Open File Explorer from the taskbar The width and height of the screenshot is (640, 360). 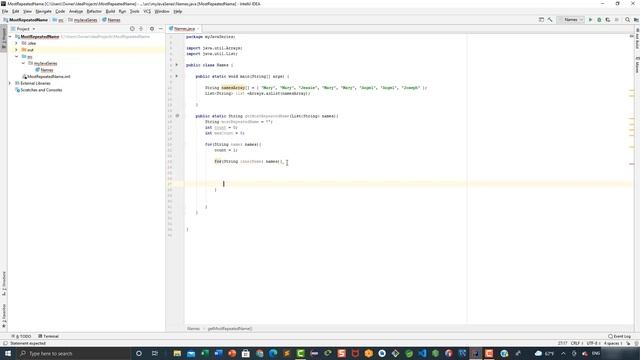[177, 353]
